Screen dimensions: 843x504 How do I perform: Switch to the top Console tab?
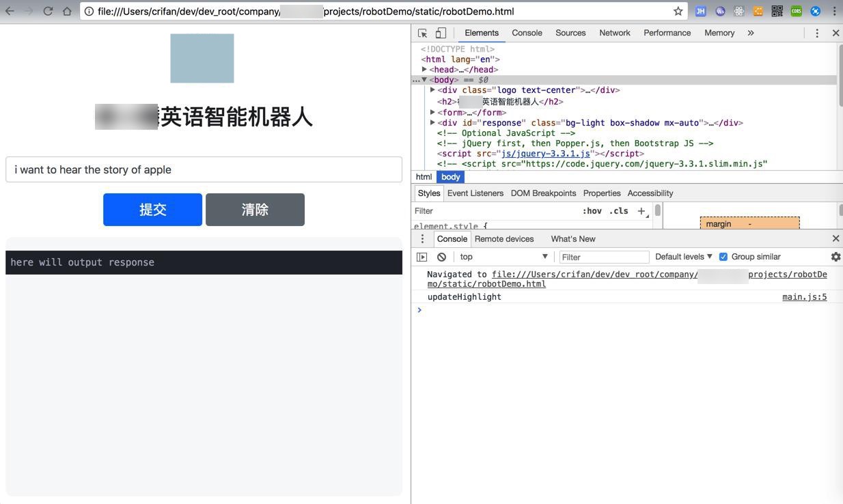tap(527, 33)
